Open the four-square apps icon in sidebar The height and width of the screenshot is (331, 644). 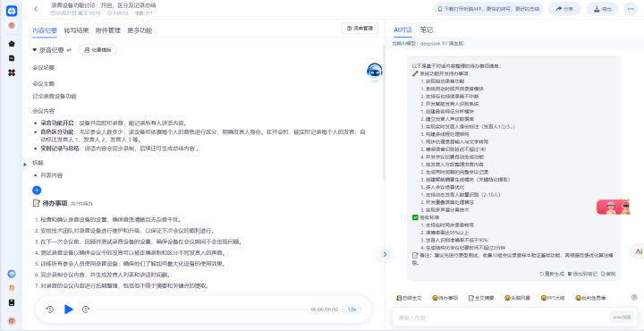pyautogui.click(x=12, y=72)
